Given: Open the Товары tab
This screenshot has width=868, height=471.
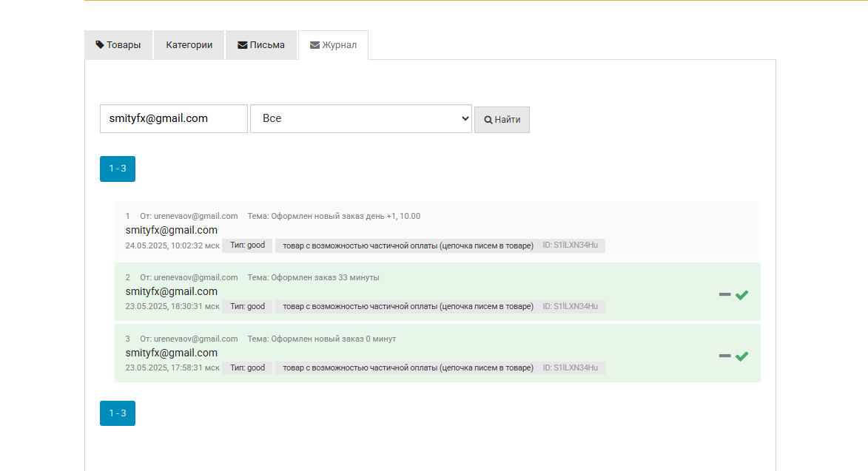Looking at the screenshot, I should click(x=118, y=45).
